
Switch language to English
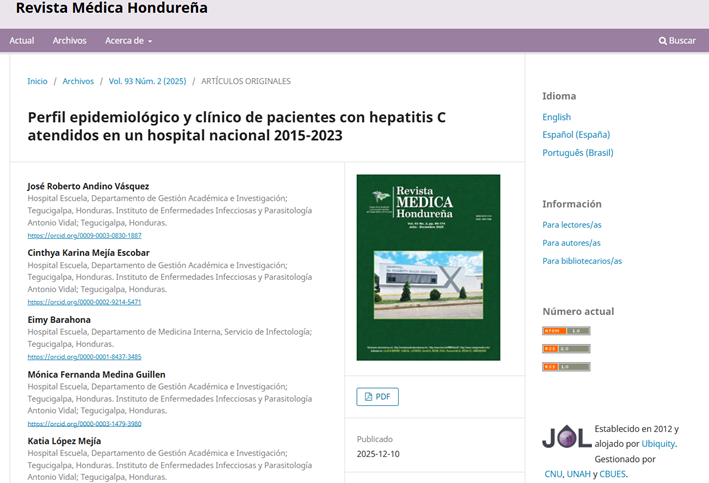coord(556,117)
